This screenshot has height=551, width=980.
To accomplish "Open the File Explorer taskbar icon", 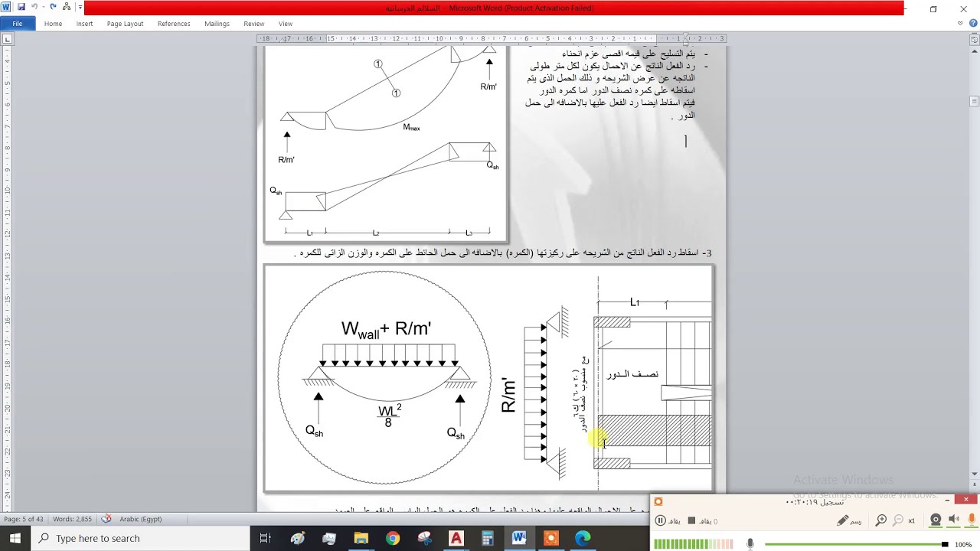I will pyautogui.click(x=361, y=538).
